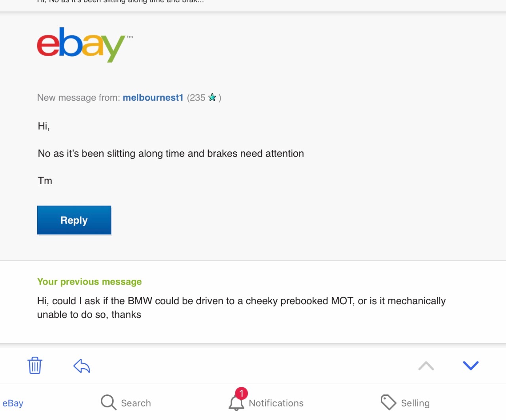Go to next message with down chevron

471,365
